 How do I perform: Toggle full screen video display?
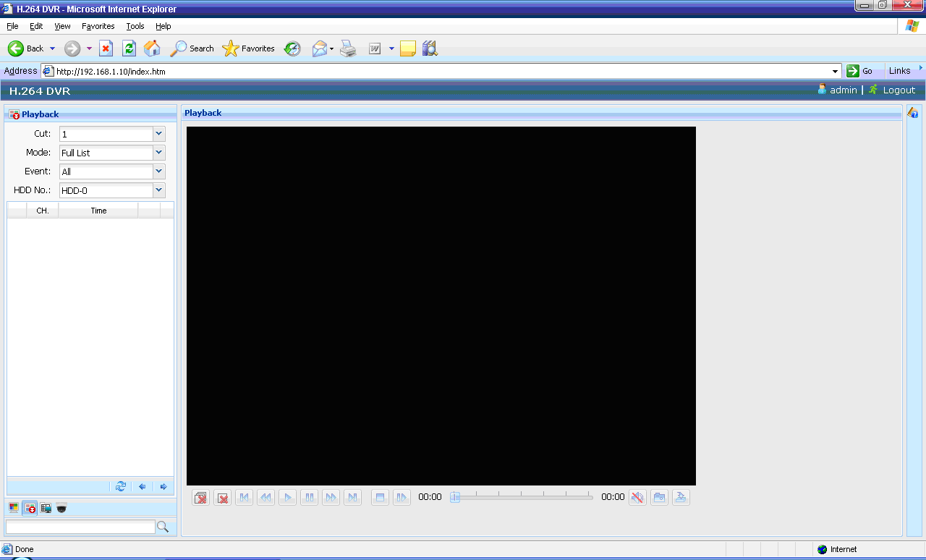[380, 497]
